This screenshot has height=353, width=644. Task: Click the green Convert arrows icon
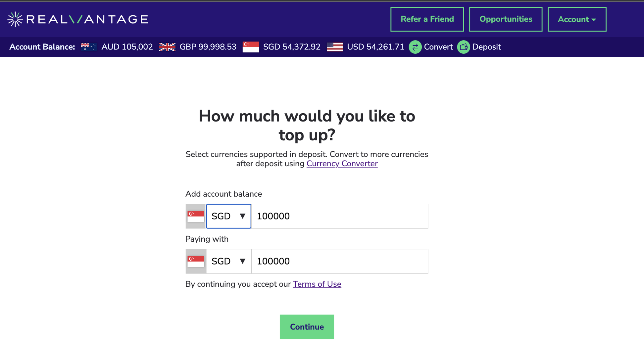point(415,47)
